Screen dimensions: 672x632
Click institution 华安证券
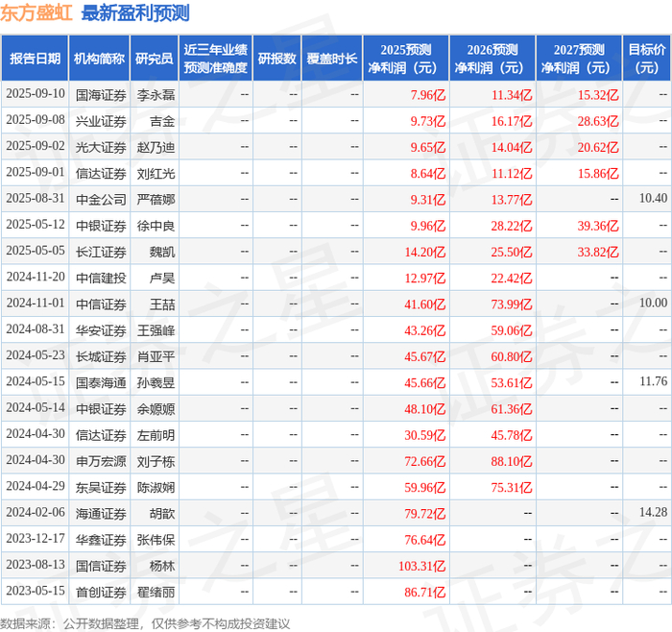pyautogui.click(x=101, y=330)
